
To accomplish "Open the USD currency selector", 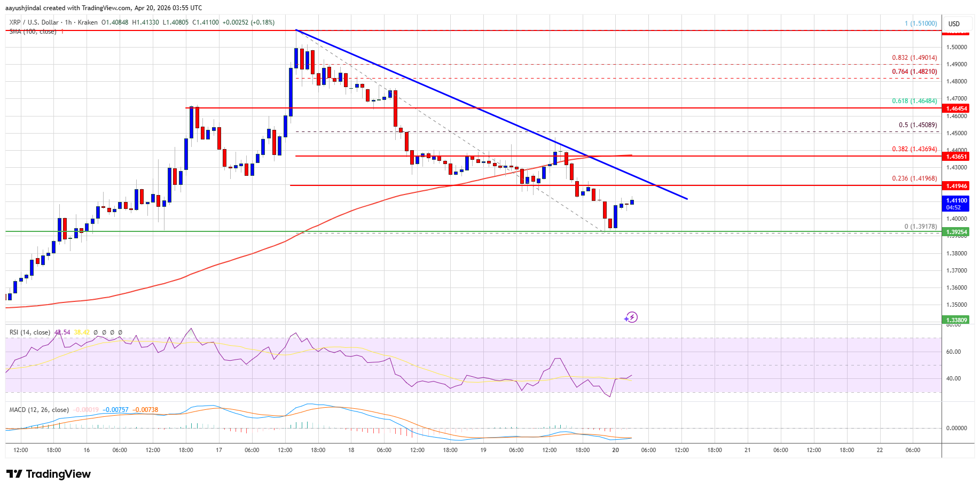I will tap(954, 24).
